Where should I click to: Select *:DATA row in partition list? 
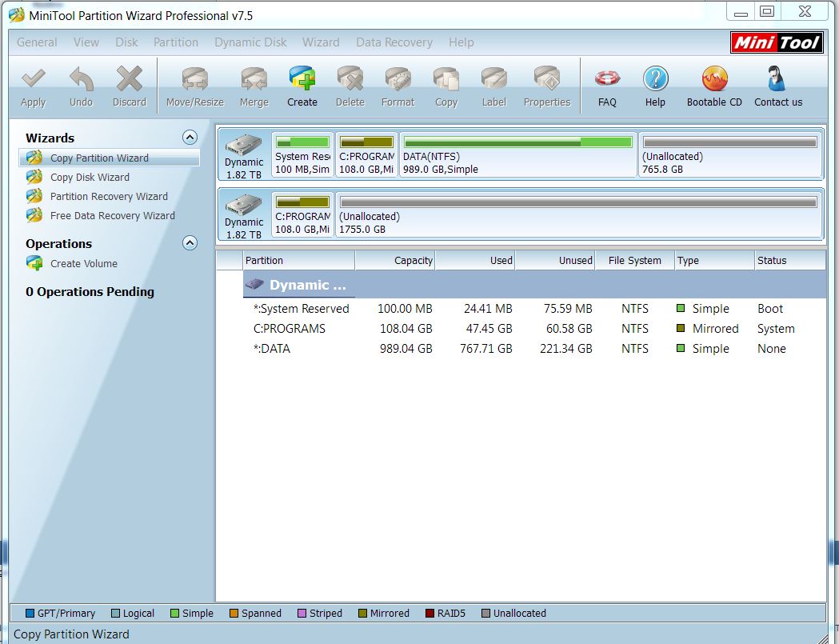tap(534, 349)
